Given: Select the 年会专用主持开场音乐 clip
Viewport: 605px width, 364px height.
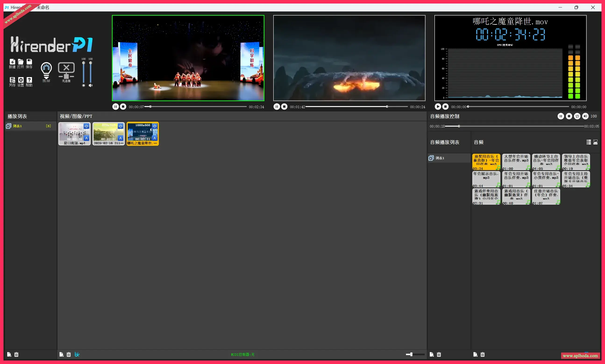Looking at the screenshot, I should 576,179.
